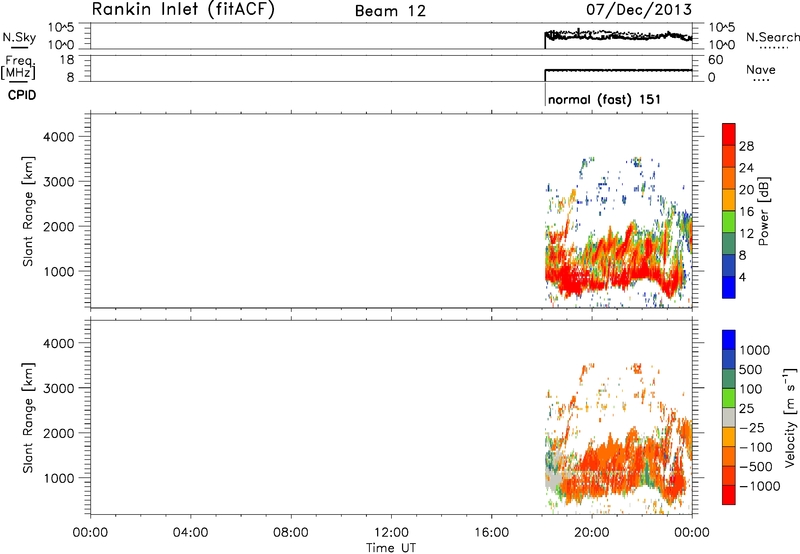This screenshot has height=554, width=800.
Task: Click the '28' power scale value
Action: (x=746, y=146)
